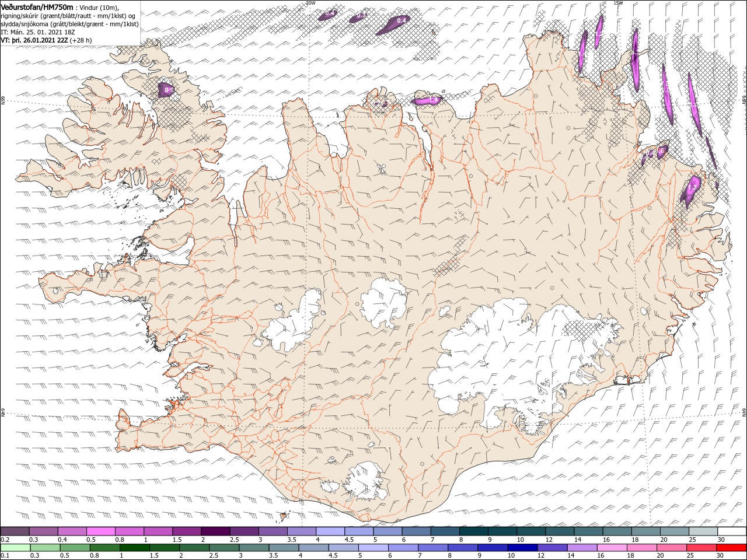Select purple rain swatch between 12 and 14
Image resolution: width=747 pixels, height=560 pixels.
point(551,547)
